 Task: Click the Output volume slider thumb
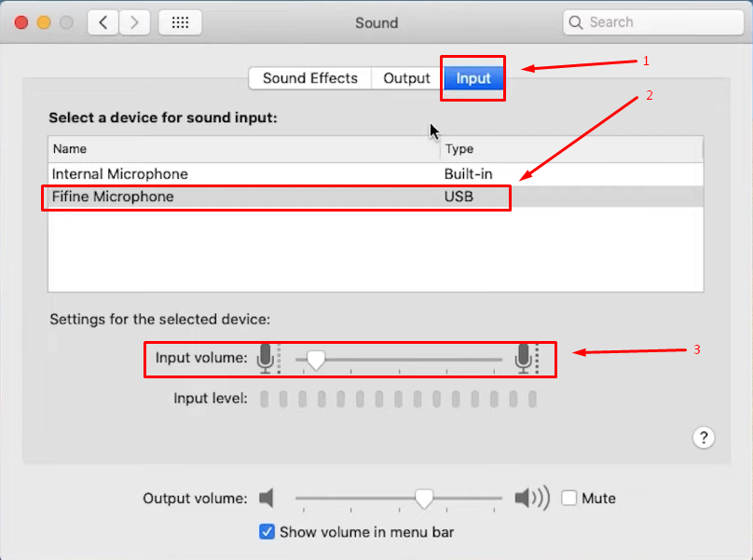tap(424, 499)
